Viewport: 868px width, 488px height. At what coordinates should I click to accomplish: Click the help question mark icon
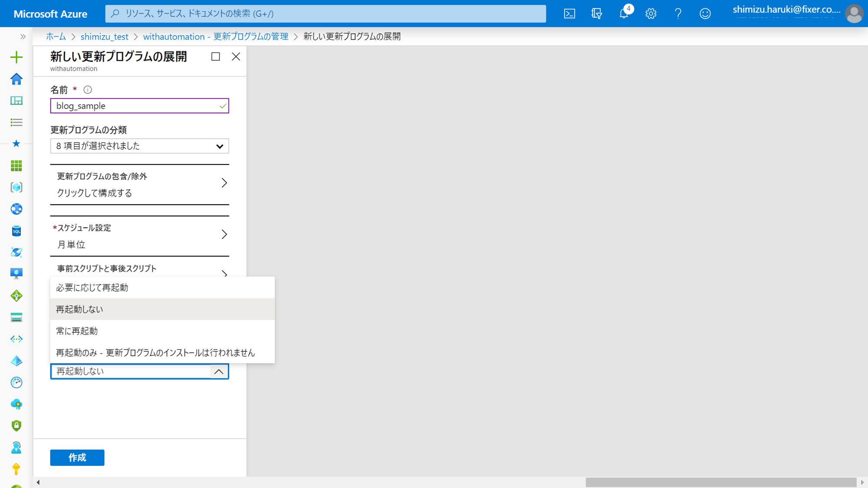(x=678, y=13)
